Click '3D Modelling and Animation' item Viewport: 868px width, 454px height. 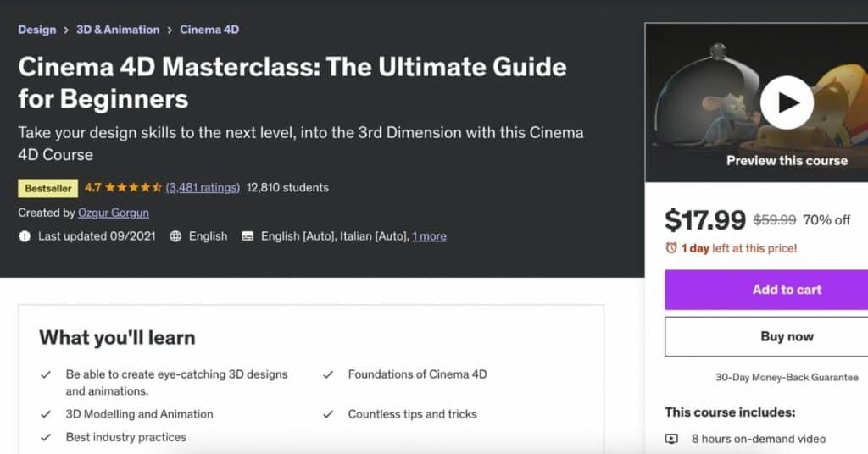[140, 414]
